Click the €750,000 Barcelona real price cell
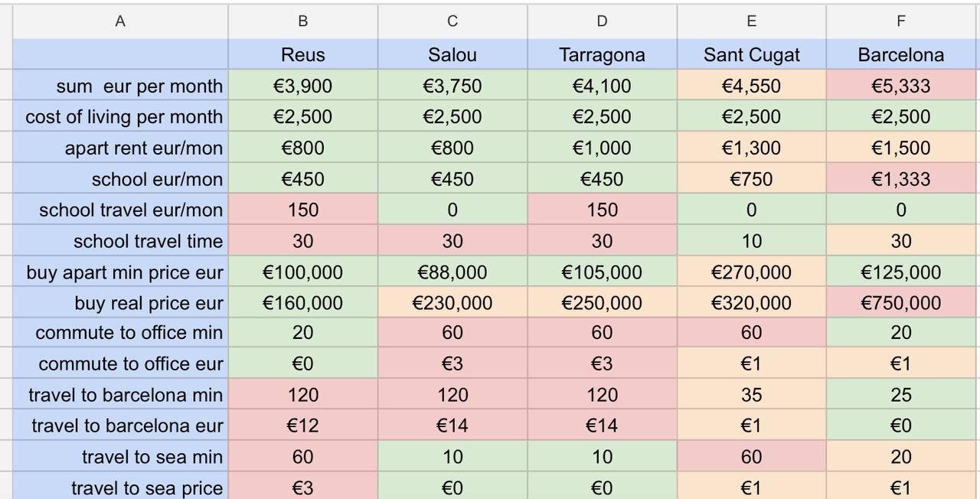980x499 pixels. click(901, 303)
